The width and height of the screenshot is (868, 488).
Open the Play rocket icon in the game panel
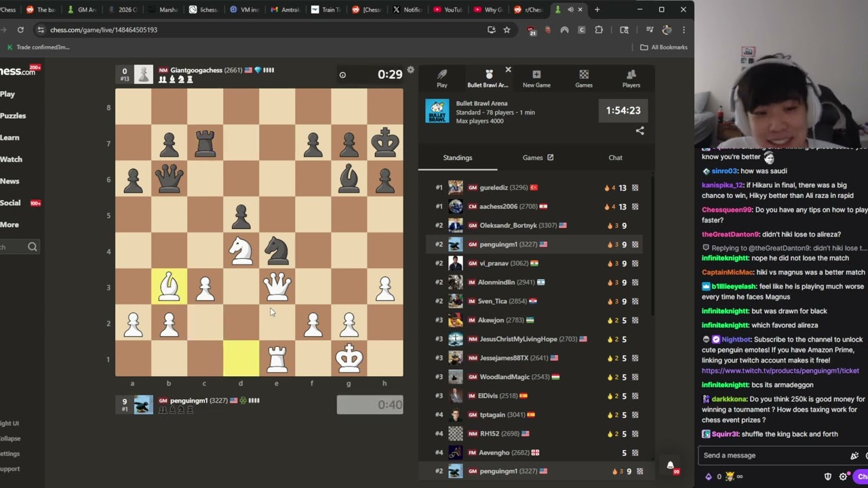[441, 78]
